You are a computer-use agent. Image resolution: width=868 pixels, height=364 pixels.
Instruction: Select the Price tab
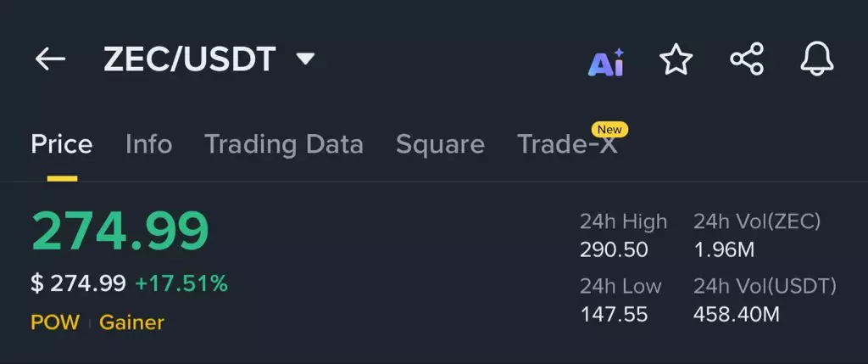tap(62, 144)
